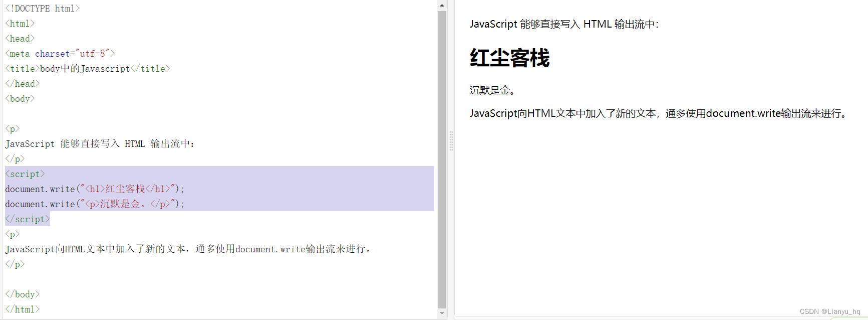The height and width of the screenshot is (320, 868).
Task: Click code line 'JavaScript向HTML文本中加入了新的文本'
Action: pyautogui.click(x=188, y=249)
